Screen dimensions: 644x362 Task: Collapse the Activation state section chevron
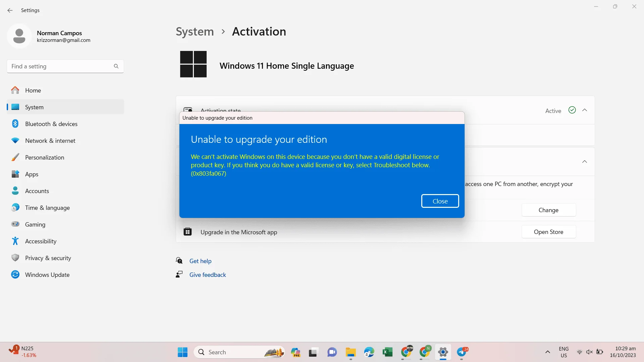click(585, 110)
